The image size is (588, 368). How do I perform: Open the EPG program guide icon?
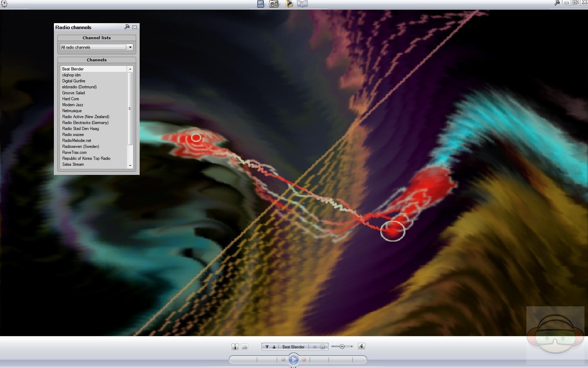(x=302, y=4)
